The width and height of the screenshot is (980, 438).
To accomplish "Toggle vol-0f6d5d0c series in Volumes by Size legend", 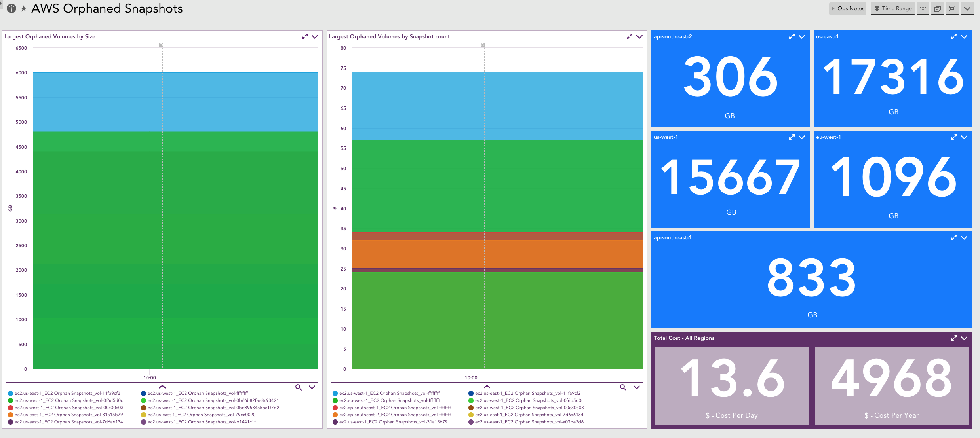I will pos(65,400).
